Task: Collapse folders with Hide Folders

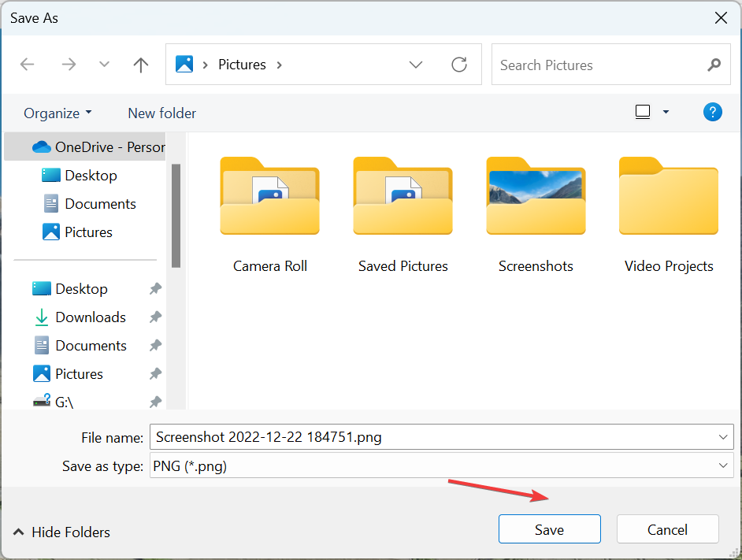Action: click(x=61, y=532)
